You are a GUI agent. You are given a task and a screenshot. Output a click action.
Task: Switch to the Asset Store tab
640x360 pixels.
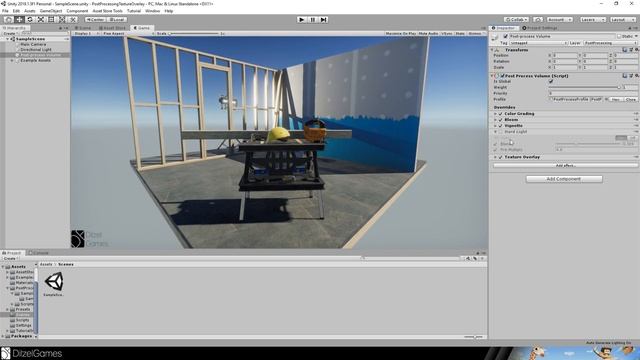point(112,28)
